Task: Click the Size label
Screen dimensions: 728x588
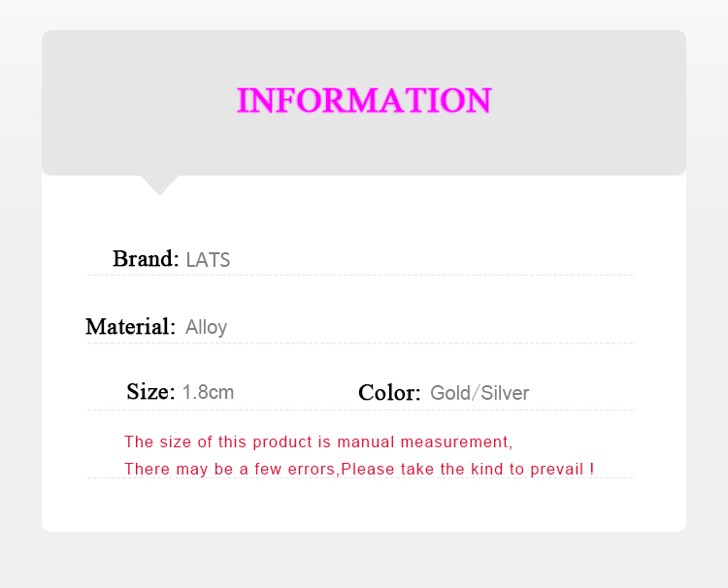Action: (x=150, y=392)
